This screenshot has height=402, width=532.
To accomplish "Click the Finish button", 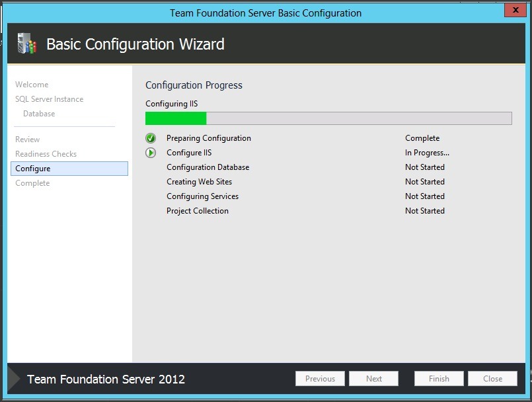I will click(439, 379).
